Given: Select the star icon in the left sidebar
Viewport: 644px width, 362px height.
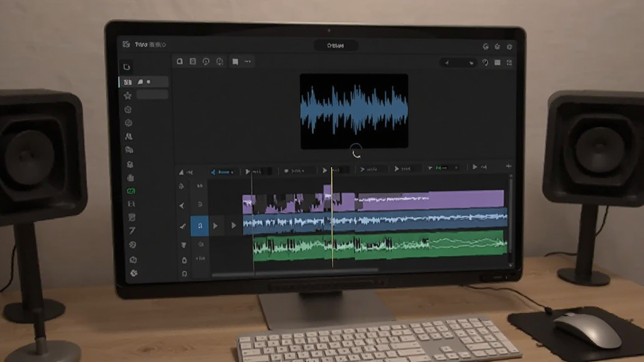Looking at the screenshot, I should point(128,96).
